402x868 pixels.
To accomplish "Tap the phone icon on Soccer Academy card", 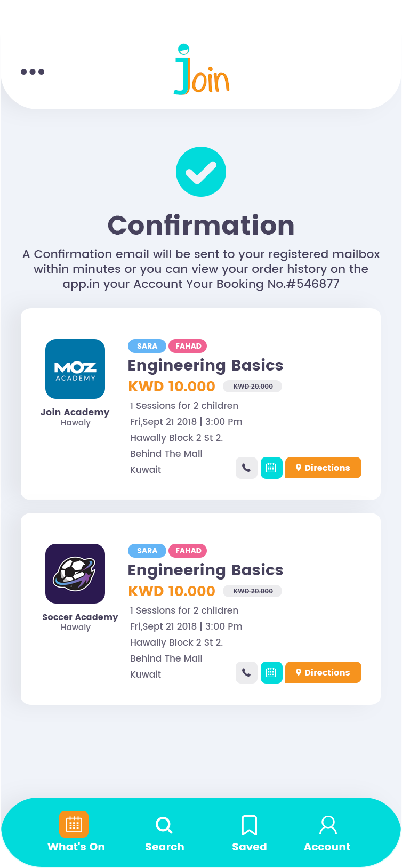I will click(246, 672).
